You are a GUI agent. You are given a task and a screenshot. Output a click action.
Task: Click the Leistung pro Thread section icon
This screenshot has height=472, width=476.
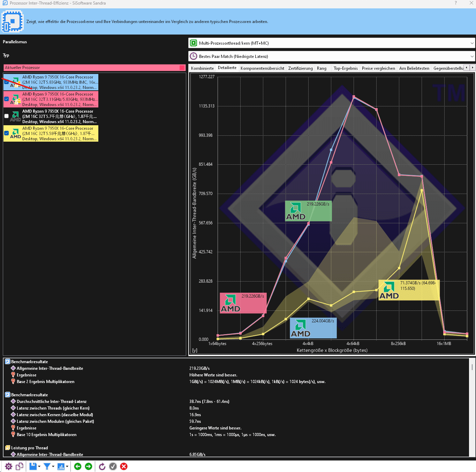(8, 448)
